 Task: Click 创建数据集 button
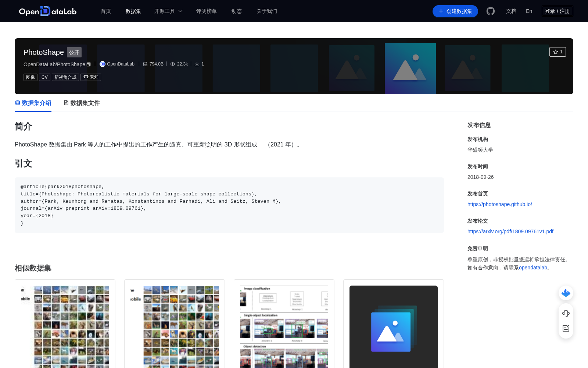[x=455, y=11]
